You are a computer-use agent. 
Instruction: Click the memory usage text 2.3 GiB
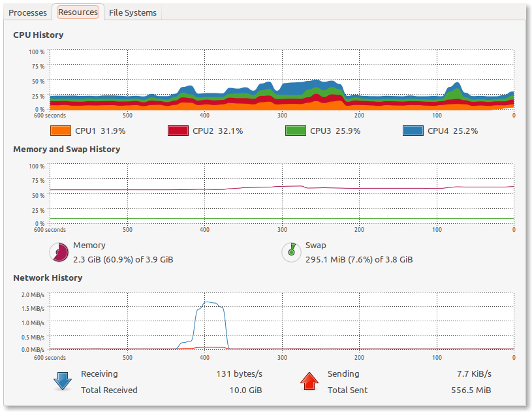click(87, 260)
